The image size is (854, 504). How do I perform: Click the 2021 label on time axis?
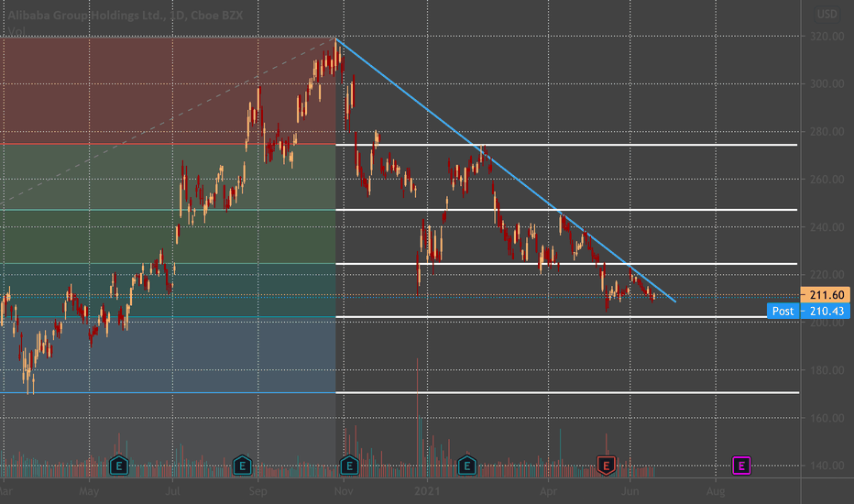[x=427, y=491]
